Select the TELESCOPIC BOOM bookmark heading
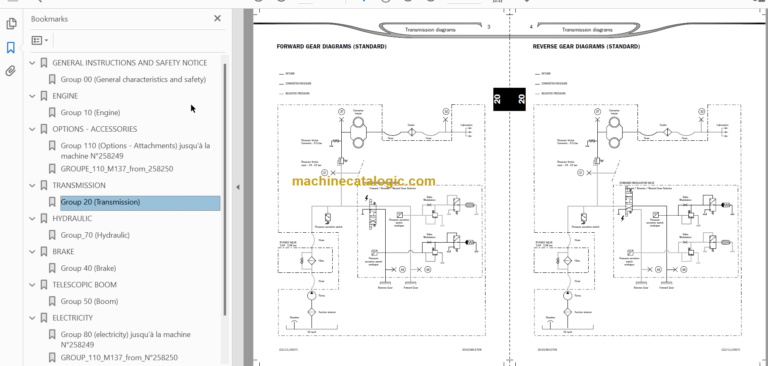The image size is (768, 366). (84, 285)
